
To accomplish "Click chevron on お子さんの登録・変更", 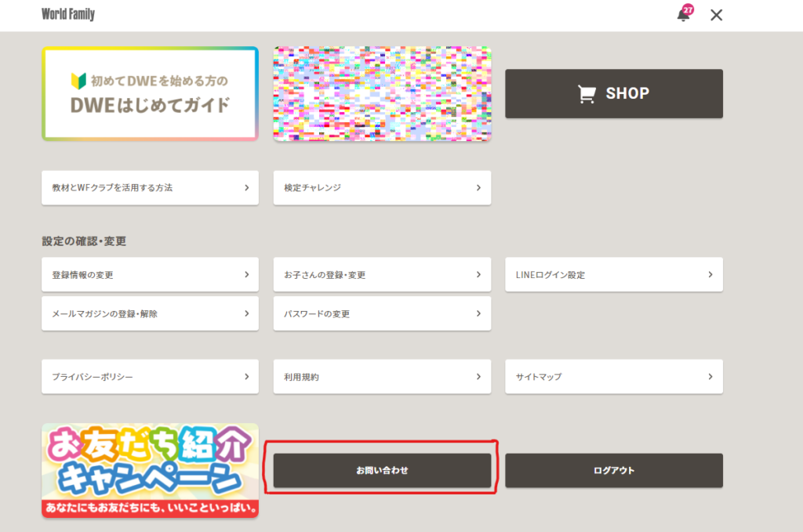I will click(x=478, y=275).
